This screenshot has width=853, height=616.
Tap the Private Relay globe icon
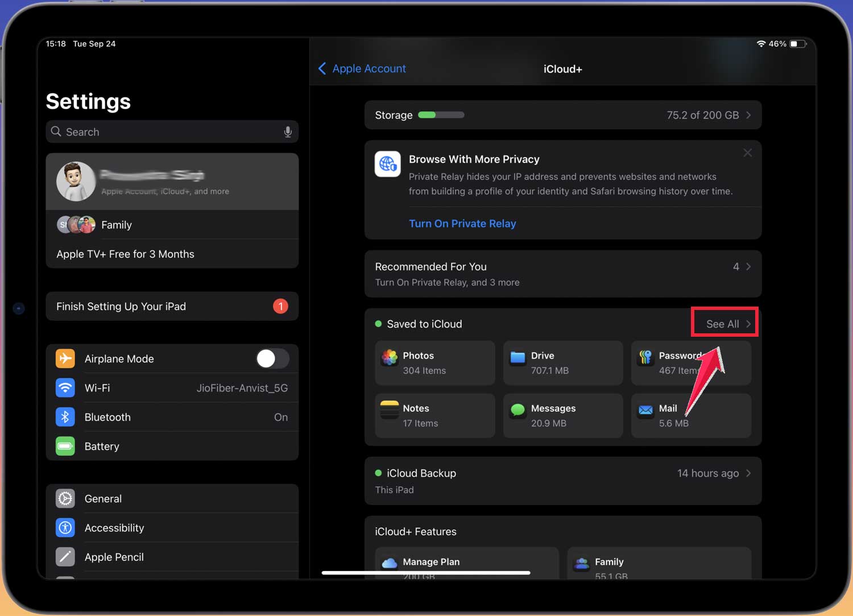[x=388, y=164]
